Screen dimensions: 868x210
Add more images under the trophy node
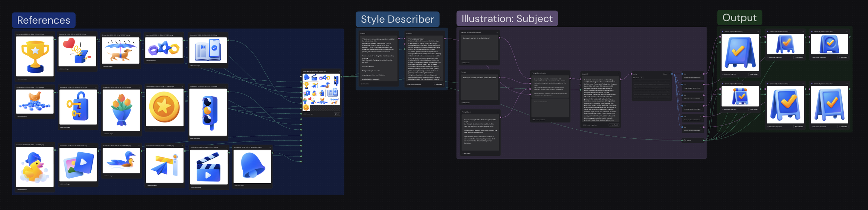click(x=22, y=79)
